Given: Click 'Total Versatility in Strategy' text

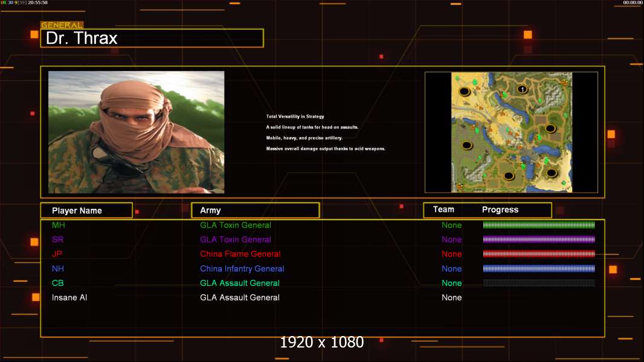Looking at the screenshot, I should coord(295,116).
